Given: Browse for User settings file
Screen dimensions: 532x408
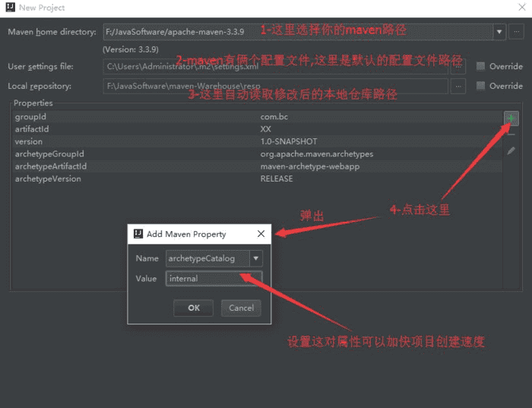Looking at the screenshot, I should [x=458, y=66].
